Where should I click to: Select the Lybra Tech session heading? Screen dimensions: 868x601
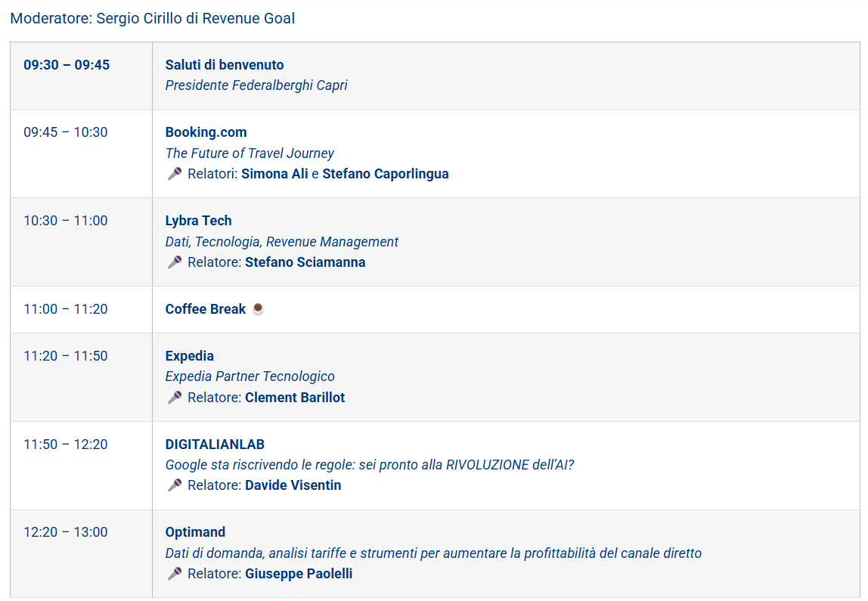click(198, 221)
